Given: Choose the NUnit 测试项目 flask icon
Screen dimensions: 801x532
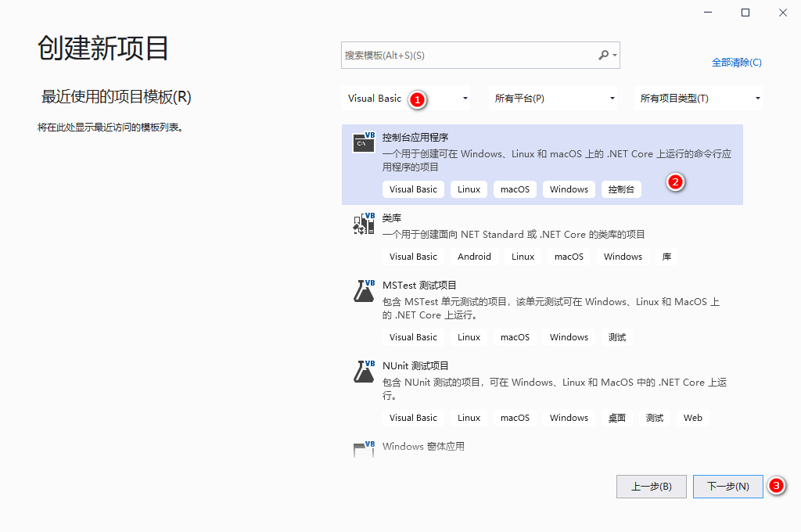Looking at the screenshot, I should pos(364,372).
